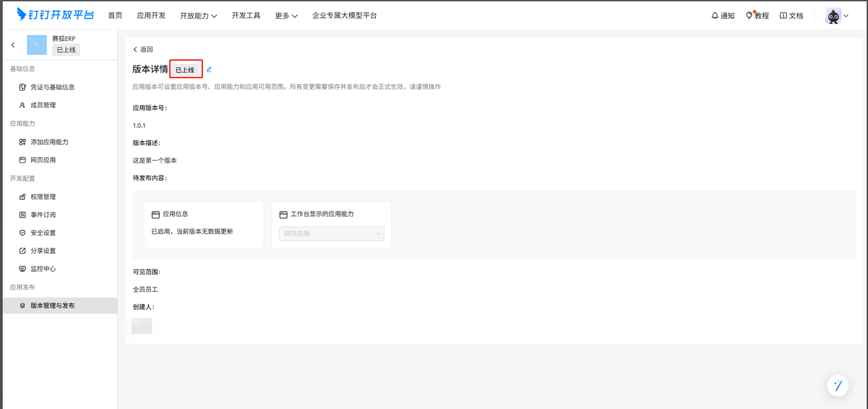Click the notification bell icon
This screenshot has width=868, height=409.
pyautogui.click(x=715, y=16)
